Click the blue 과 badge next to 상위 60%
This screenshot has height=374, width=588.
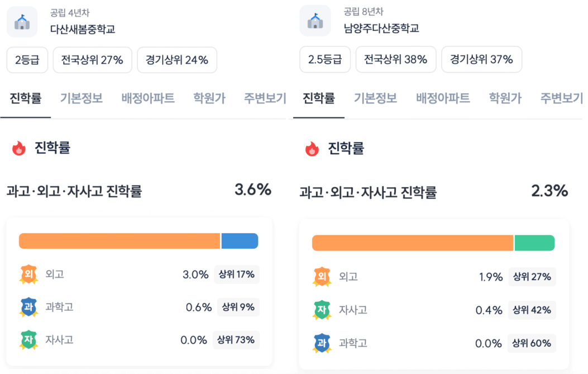click(x=322, y=343)
